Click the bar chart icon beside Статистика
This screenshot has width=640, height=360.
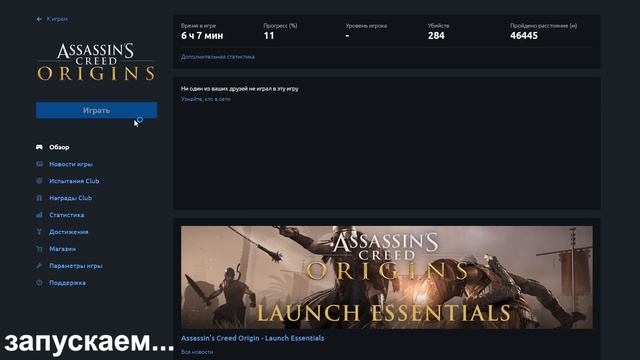pos(39,215)
